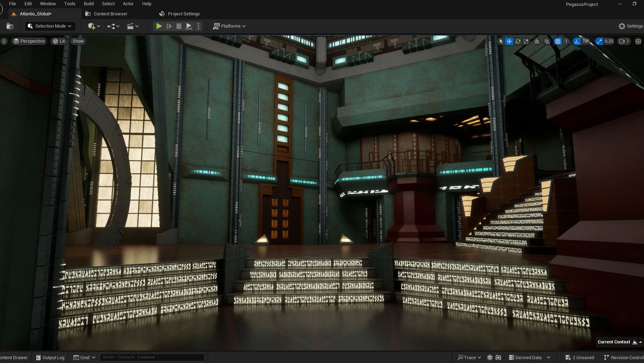
Task: Open the Selection Mode dropdown
Action: [x=50, y=26]
